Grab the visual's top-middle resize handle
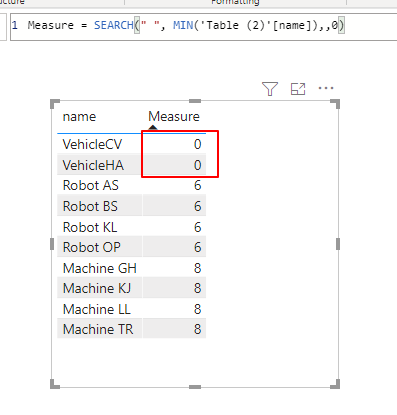Viewport: 397px width, 415px height. [195, 101]
